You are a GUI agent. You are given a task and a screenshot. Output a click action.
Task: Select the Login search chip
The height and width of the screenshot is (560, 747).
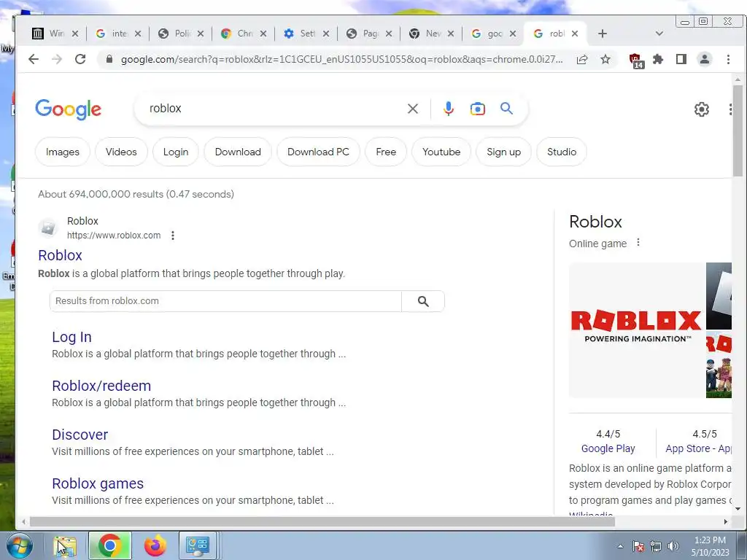(176, 152)
